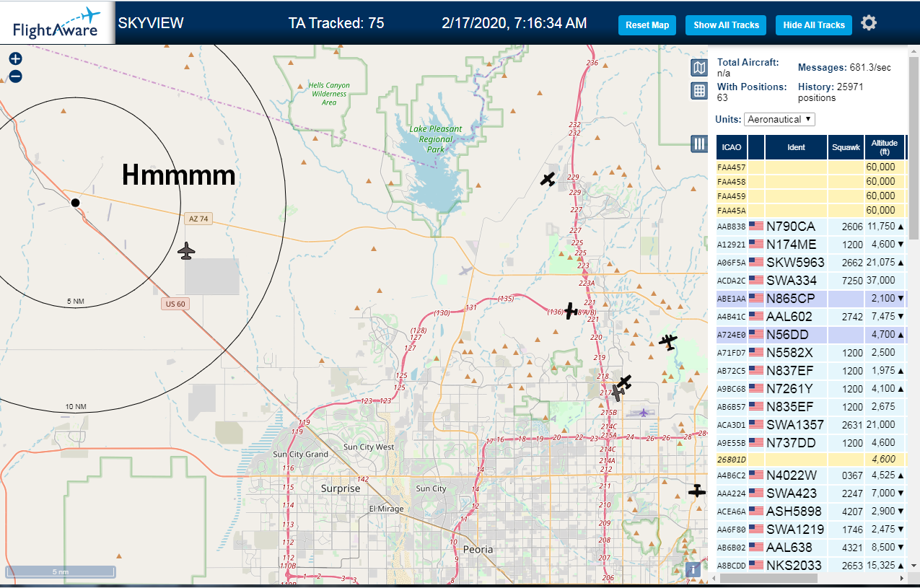This screenshot has height=588, width=920.
Task: Open the settings gear icon
Action: coord(869,23)
